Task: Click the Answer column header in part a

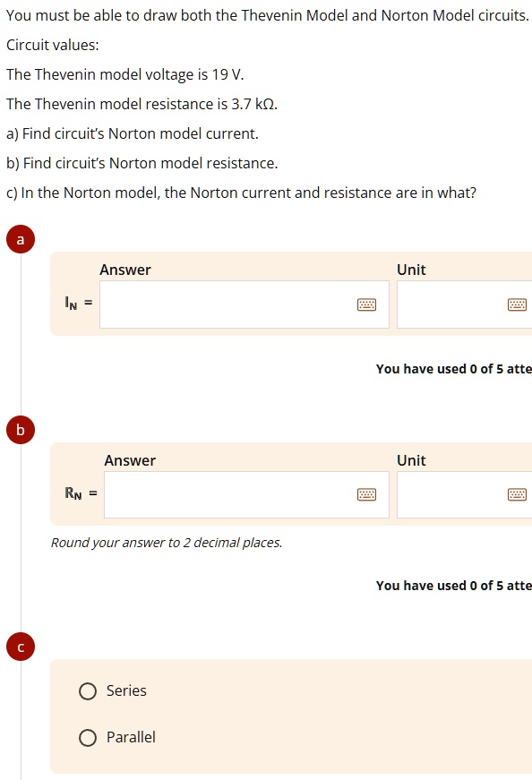Action: pyautogui.click(x=125, y=270)
